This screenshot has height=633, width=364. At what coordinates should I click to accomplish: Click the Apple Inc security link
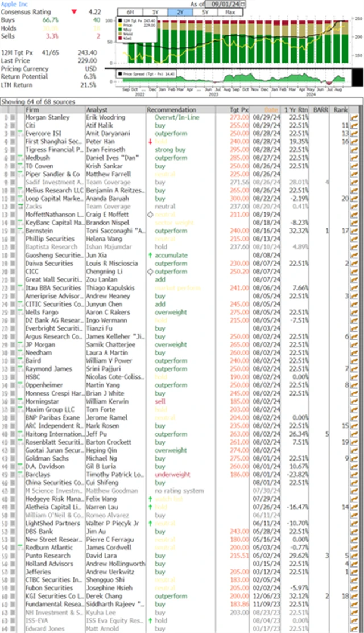(x=14, y=3)
